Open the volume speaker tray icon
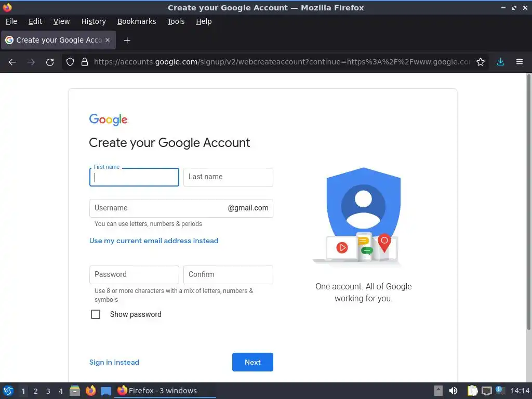The image size is (532, 399). 453,391
